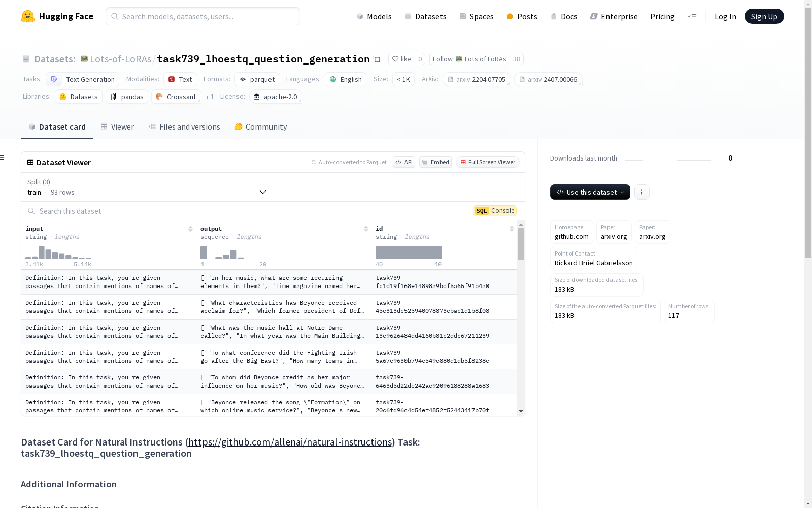Go to Datasets in the navigation
Screen dimensions: 812x508
tap(425, 16)
